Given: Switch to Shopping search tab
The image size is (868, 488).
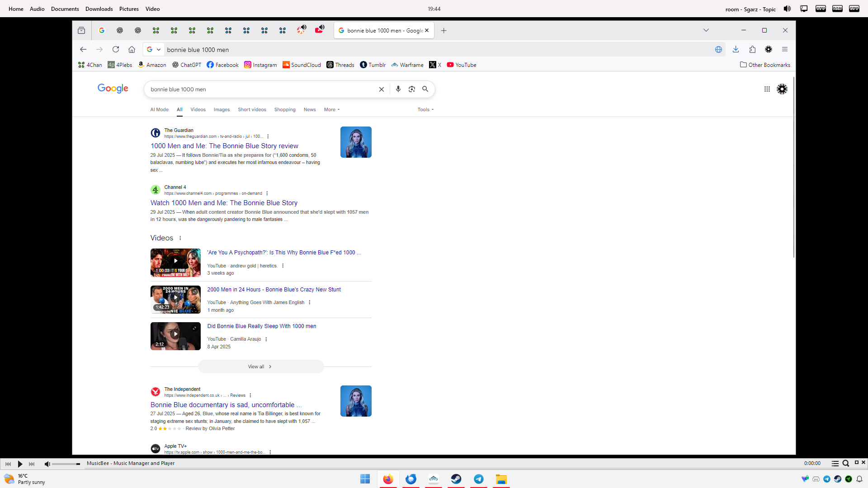Looking at the screenshot, I should (x=285, y=110).
